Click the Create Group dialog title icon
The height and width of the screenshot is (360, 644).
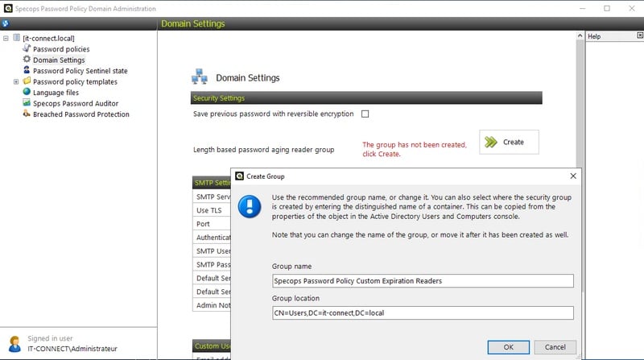tap(239, 176)
